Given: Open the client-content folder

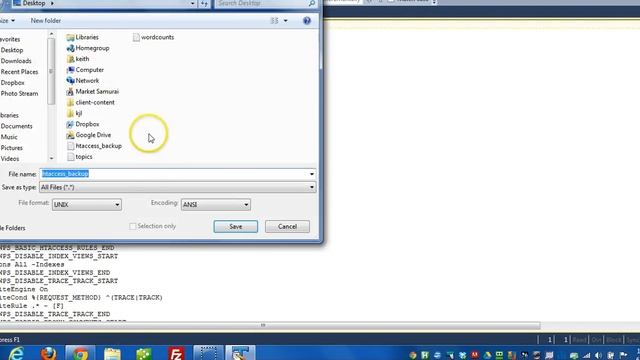Looking at the screenshot, I should (91, 102).
